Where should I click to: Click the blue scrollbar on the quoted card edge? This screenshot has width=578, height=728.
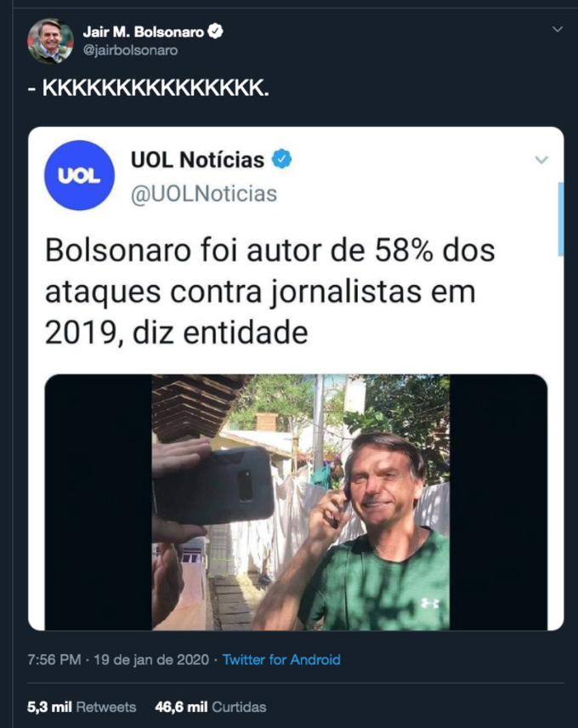click(561, 219)
